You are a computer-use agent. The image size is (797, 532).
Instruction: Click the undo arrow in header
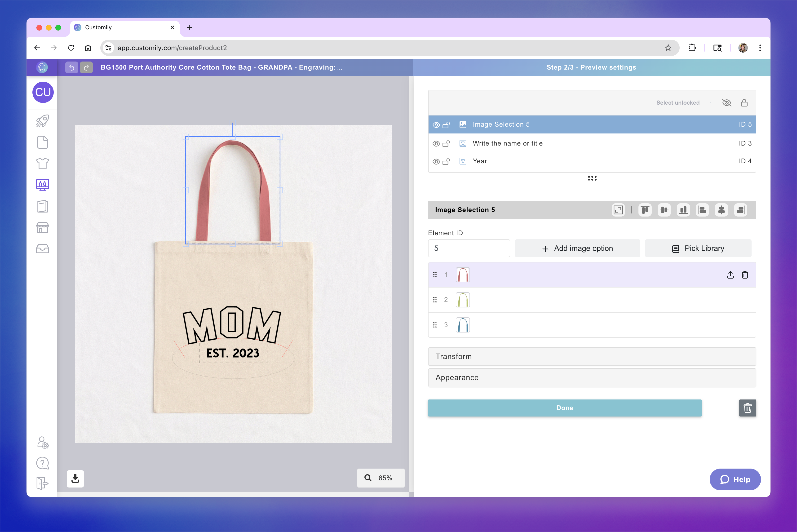coord(72,67)
